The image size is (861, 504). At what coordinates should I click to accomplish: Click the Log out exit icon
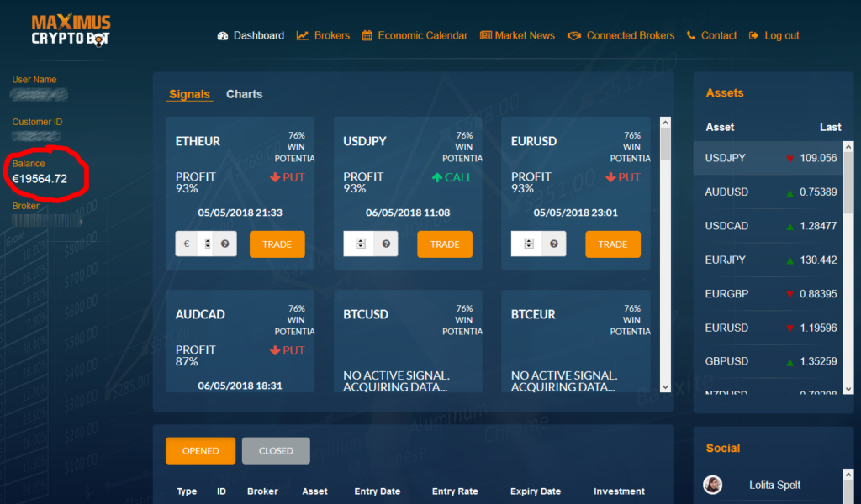coord(753,35)
